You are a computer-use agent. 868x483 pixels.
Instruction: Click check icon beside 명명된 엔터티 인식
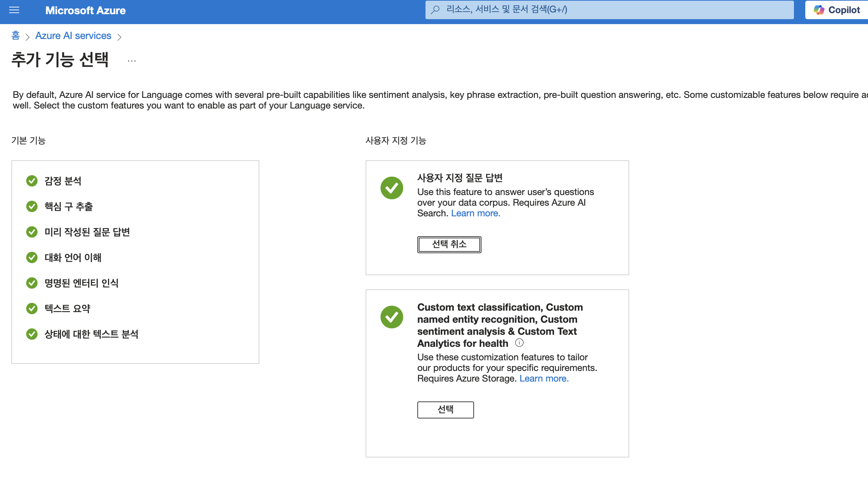32,283
